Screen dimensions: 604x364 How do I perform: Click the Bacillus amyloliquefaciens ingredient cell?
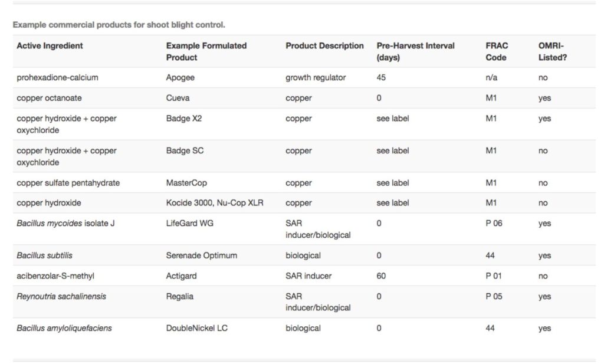click(64, 328)
